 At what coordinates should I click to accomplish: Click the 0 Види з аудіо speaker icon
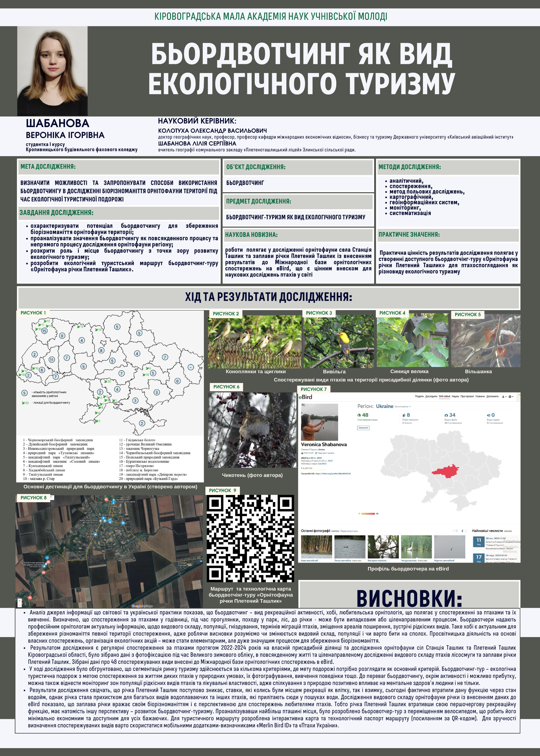(489, 415)
